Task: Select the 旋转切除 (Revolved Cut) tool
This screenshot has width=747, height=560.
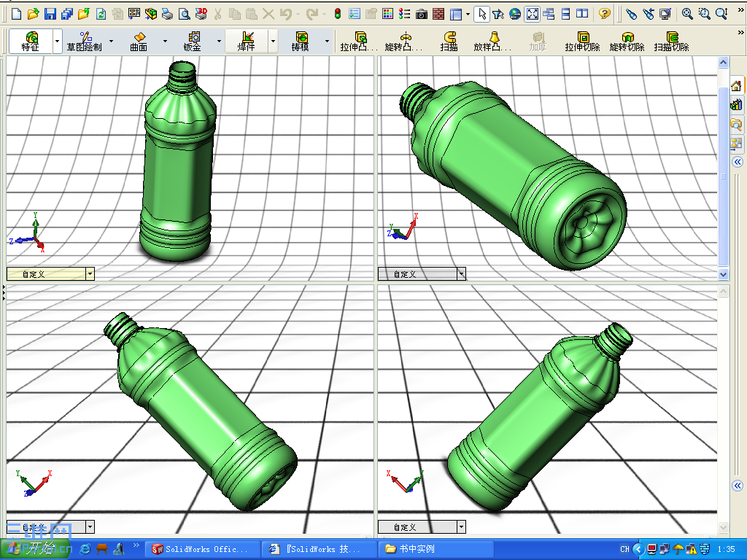Action: (x=627, y=42)
